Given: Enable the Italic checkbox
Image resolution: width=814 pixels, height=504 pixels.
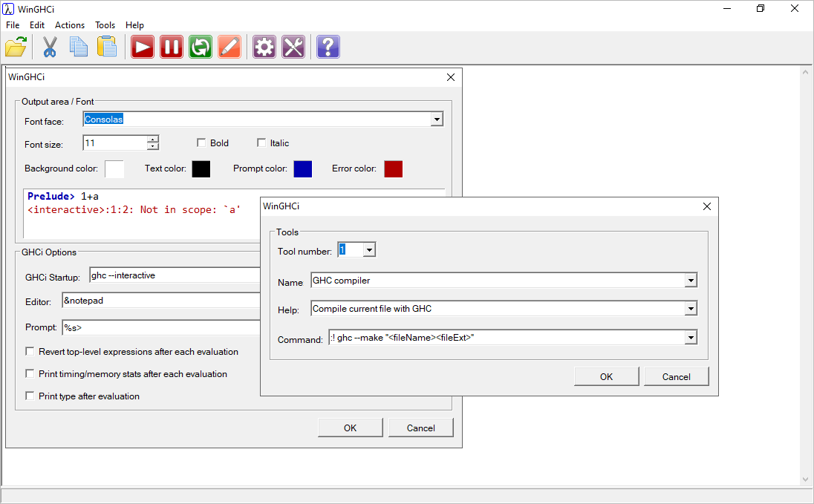Looking at the screenshot, I should click(261, 143).
